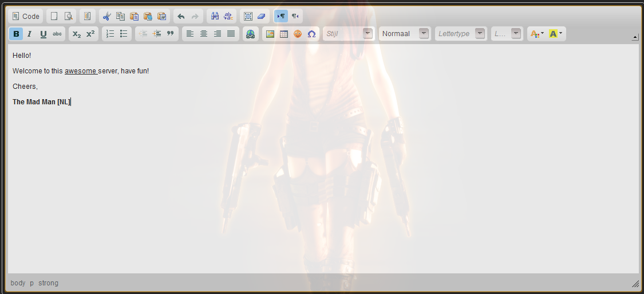Toggle Subscript formatting

76,34
